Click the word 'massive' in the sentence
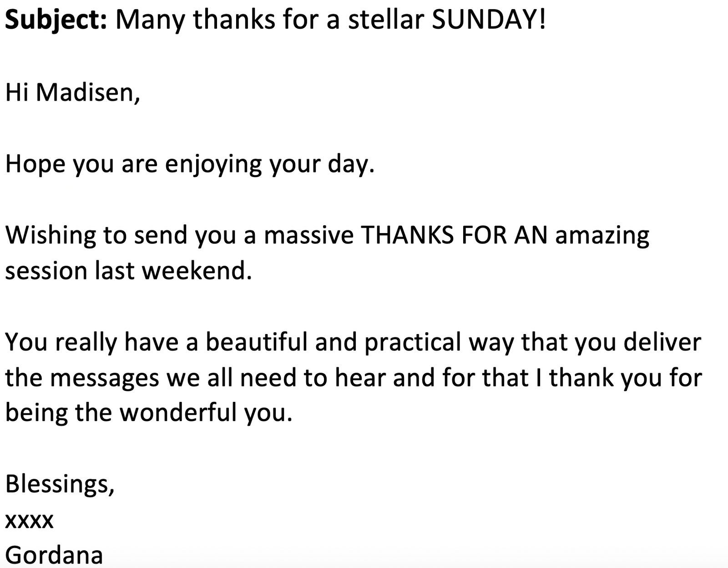The image size is (728, 568). click(308, 235)
